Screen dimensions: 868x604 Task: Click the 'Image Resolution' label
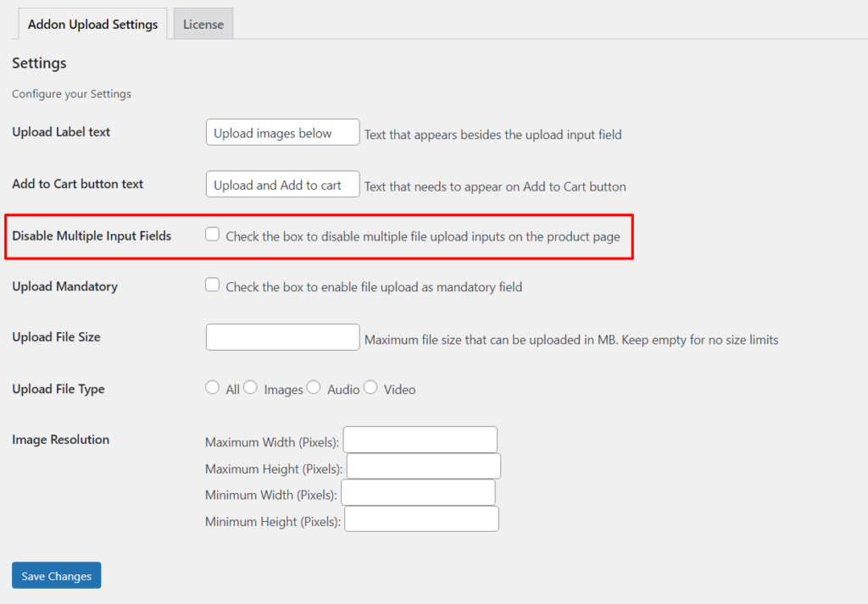point(61,440)
